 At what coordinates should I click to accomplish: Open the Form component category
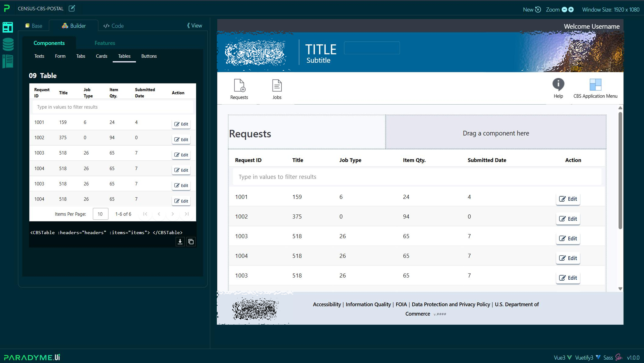click(x=60, y=56)
